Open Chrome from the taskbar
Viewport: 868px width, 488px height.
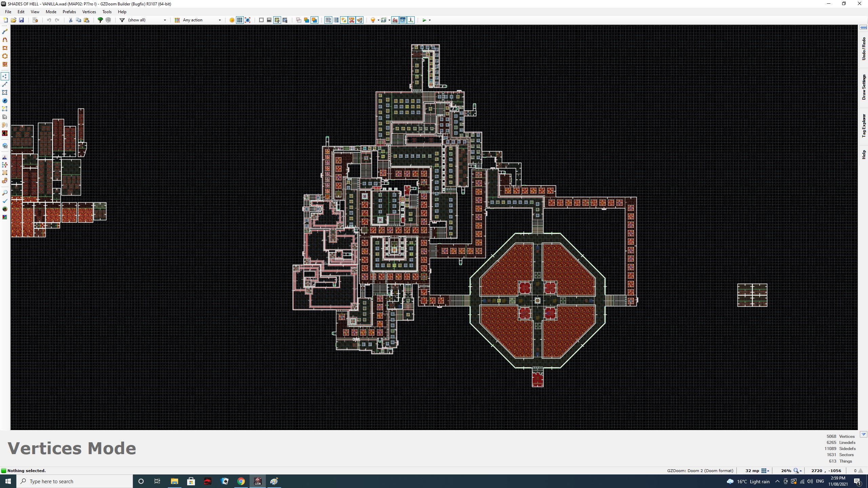click(241, 481)
